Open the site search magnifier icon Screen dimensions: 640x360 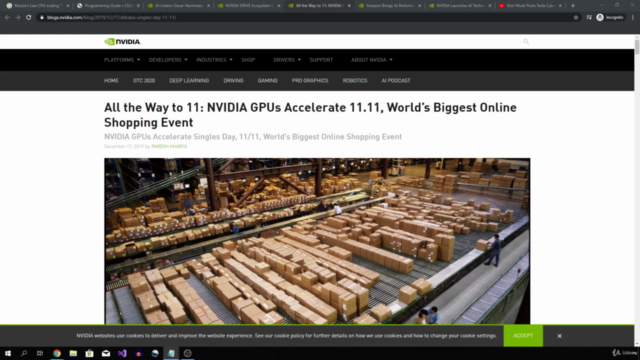pos(526,41)
